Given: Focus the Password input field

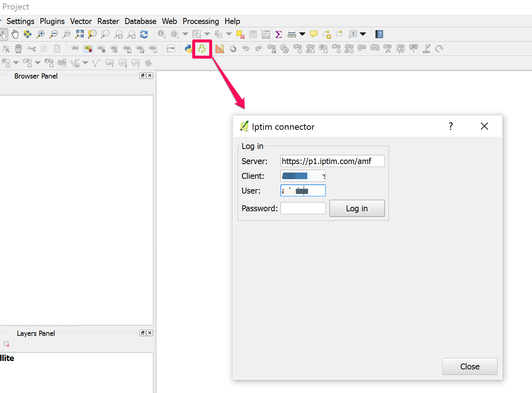Looking at the screenshot, I should [x=303, y=208].
